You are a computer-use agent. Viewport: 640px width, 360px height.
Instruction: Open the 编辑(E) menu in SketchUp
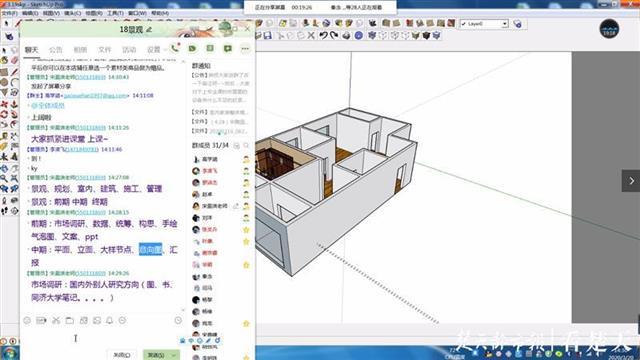pos(30,13)
